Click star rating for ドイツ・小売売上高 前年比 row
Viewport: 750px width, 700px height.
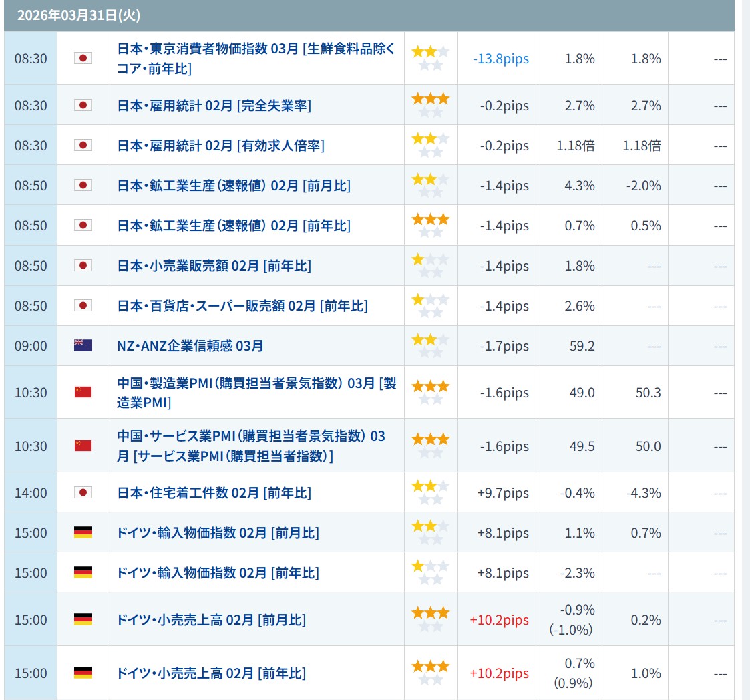point(430,673)
